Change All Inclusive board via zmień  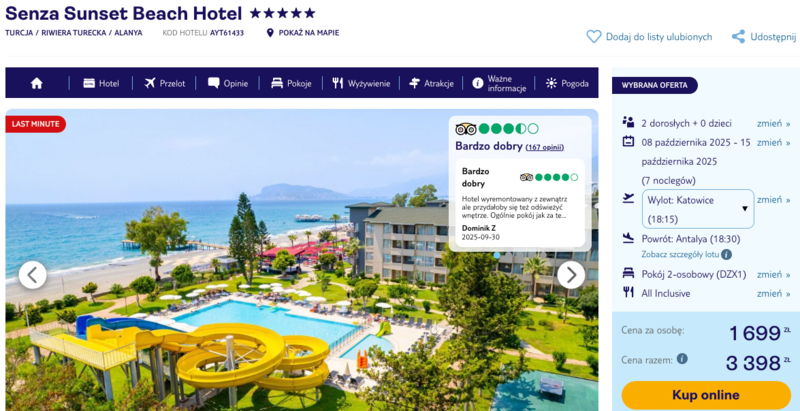773,293
